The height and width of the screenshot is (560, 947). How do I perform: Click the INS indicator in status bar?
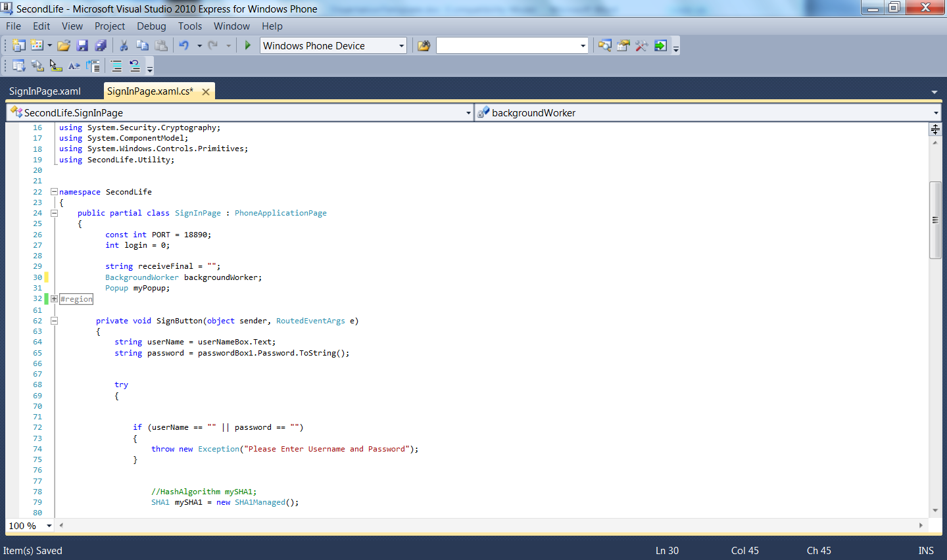coord(926,551)
